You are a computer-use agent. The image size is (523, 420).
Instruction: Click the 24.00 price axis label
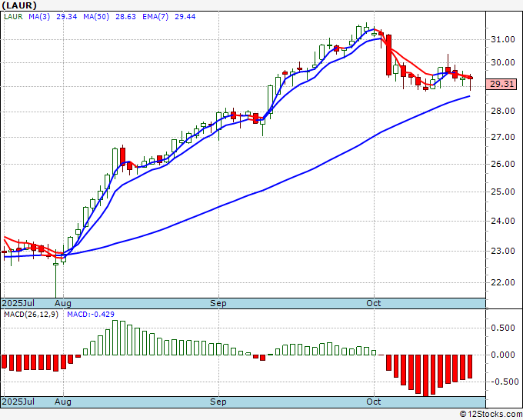(x=503, y=221)
